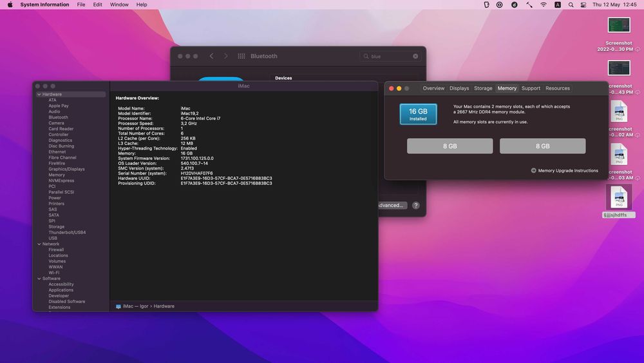
Task: Click the Advanced button in Bluetooth window
Action: 392,205
